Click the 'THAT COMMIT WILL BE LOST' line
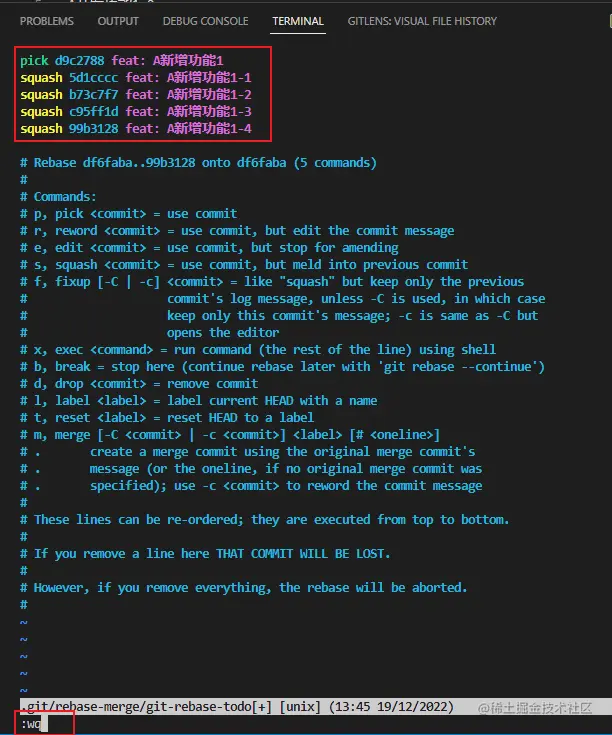 click(205, 554)
